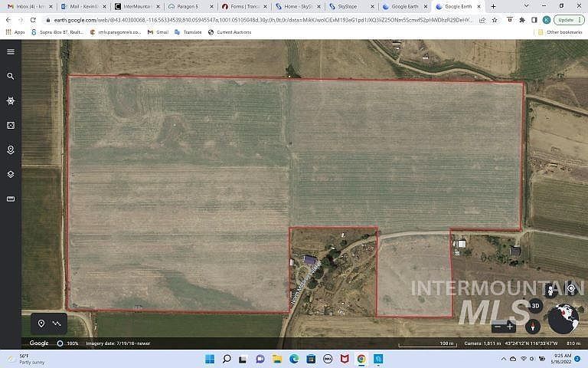Select the Measure distance ruler icon
Viewport: 588px width, 368px height.
11,199
